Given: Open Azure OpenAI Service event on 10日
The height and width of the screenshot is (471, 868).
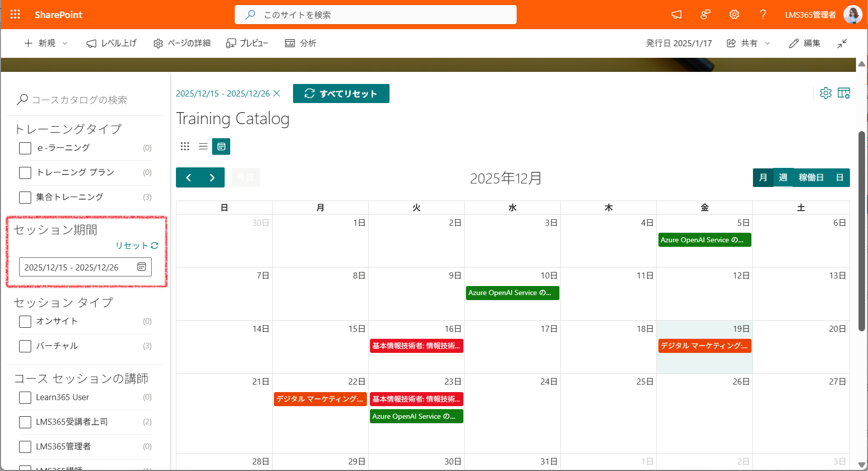Looking at the screenshot, I should point(513,293).
